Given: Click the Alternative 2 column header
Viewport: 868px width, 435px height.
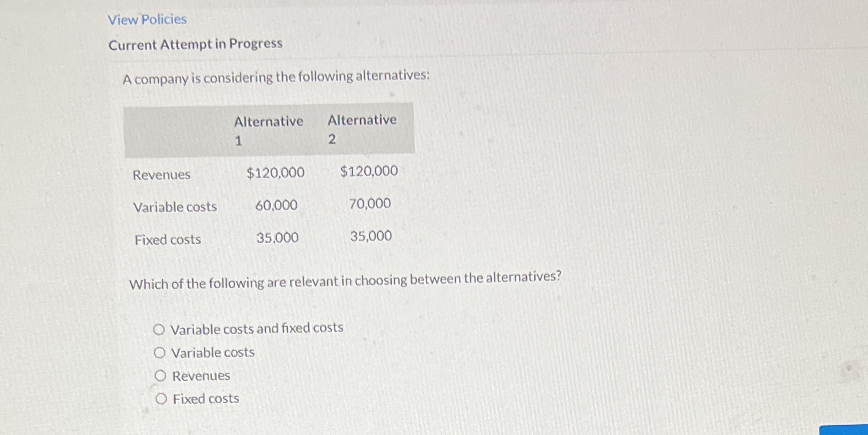Looking at the screenshot, I should point(362,129).
